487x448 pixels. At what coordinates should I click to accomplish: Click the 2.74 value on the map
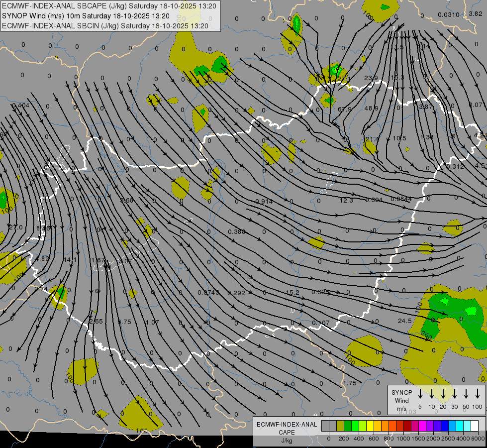41,289
